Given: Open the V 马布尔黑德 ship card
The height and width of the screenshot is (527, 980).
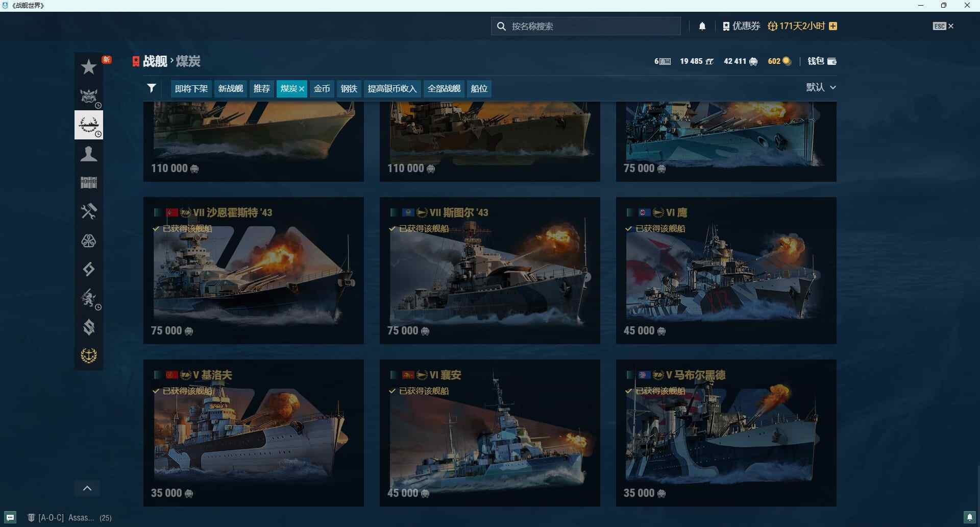Looking at the screenshot, I should [726, 433].
